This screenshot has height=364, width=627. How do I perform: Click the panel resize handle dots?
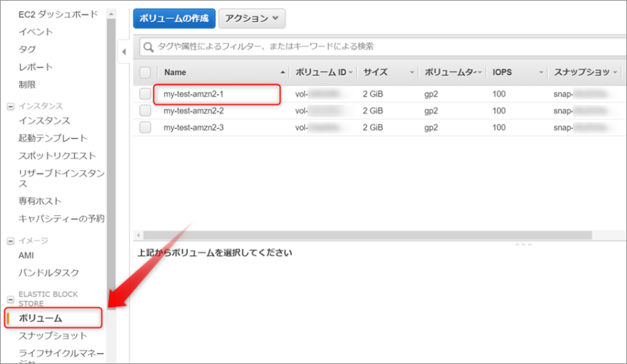pos(523,244)
